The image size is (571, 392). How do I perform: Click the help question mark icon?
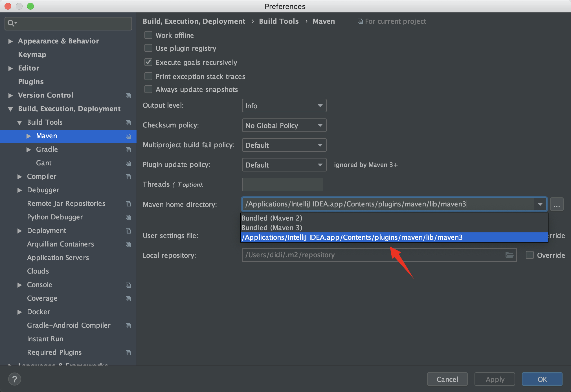pos(15,379)
